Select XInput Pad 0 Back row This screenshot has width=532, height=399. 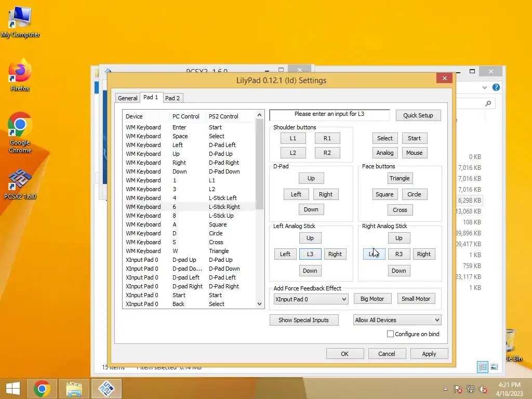pos(189,303)
